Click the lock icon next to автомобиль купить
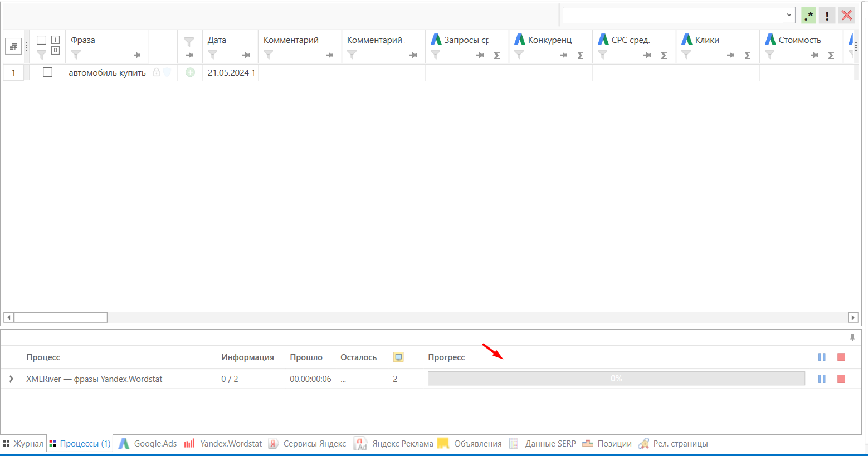Screen dimensions: 868x456 tap(157, 72)
